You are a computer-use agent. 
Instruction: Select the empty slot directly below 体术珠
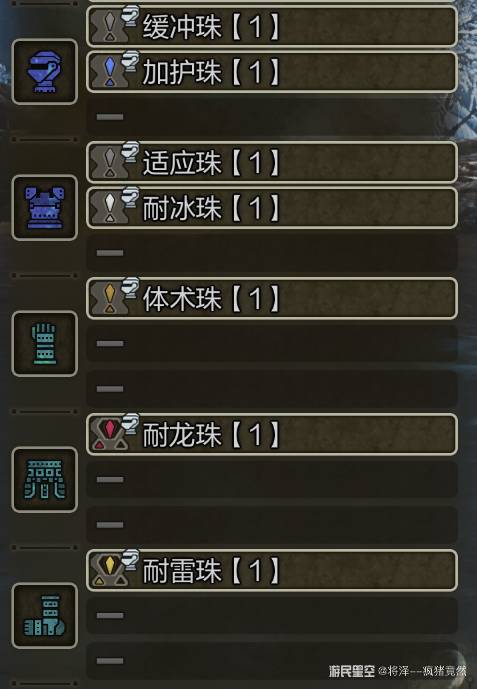[272, 344]
